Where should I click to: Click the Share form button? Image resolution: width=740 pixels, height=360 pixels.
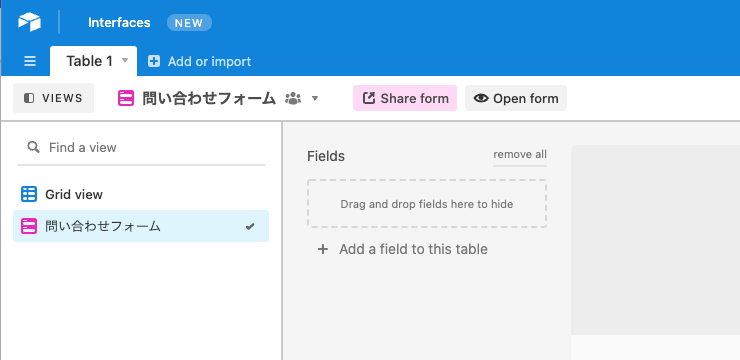click(x=405, y=98)
